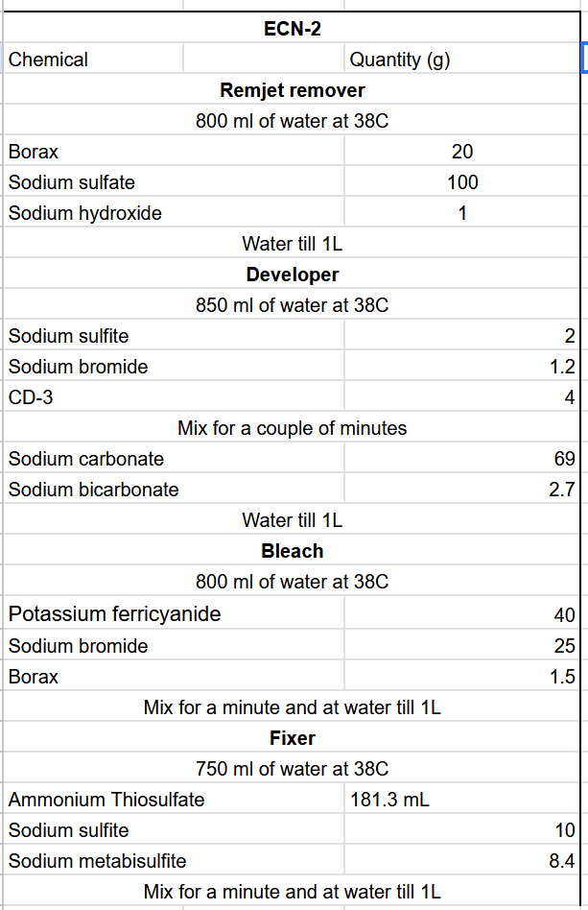Screen dimensions: 588x910
Task: Select the Fixer section heading
Action: click(x=292, y=738)
